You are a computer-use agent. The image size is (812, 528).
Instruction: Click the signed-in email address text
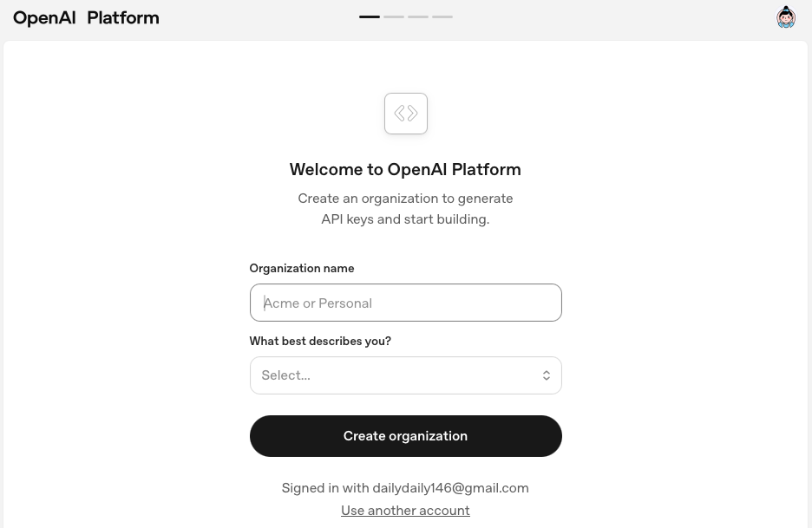click(x=450, y=488)
